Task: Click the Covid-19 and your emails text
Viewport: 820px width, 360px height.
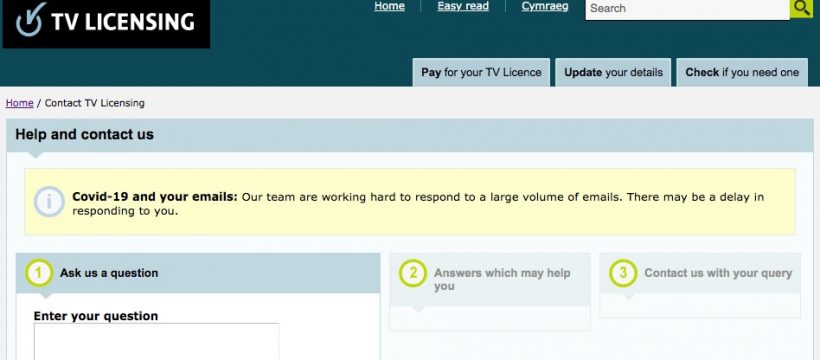Action: click(155, 197)
